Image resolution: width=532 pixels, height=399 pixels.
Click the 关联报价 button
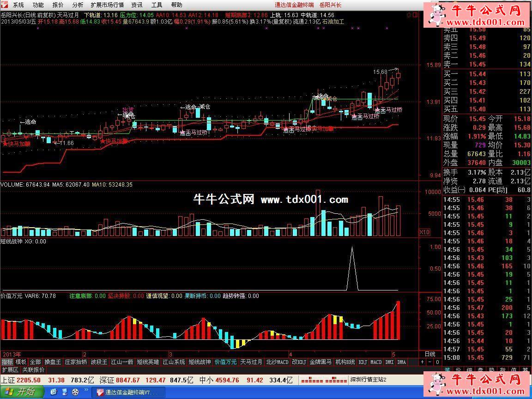point(33,370)
